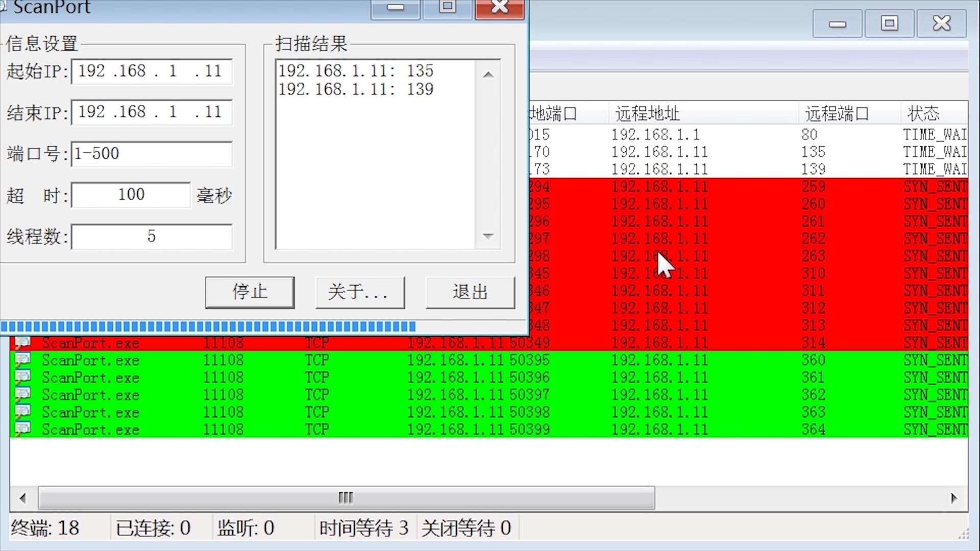Image resolution: width=980 pixels, height=551 pixels.
Task: Minimize the background connection viewer window
Action: click(x=838, y=24)
